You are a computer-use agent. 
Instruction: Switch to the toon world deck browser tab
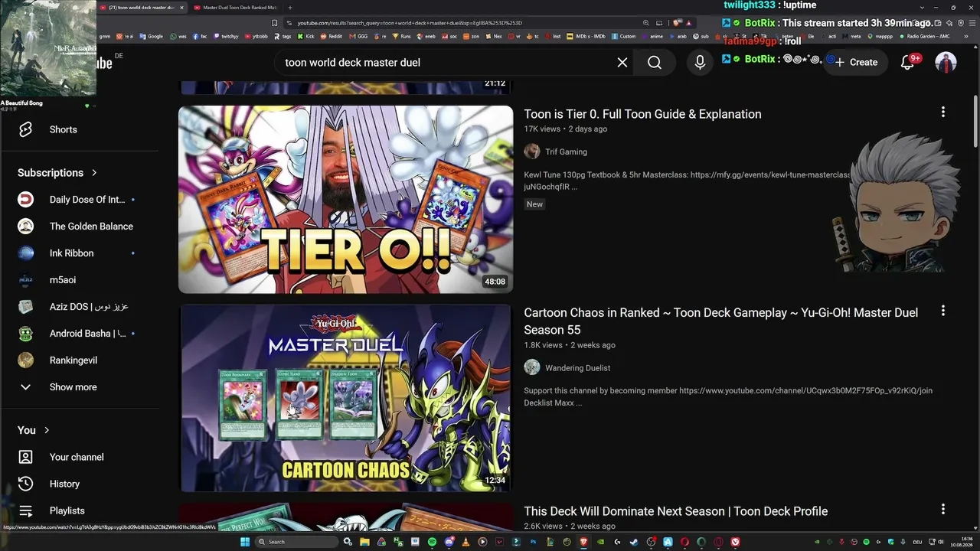[x=142, y=8]
